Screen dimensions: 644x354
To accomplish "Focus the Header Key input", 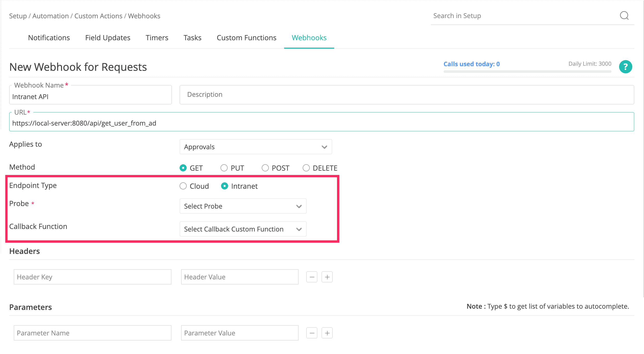I will 92,277.
